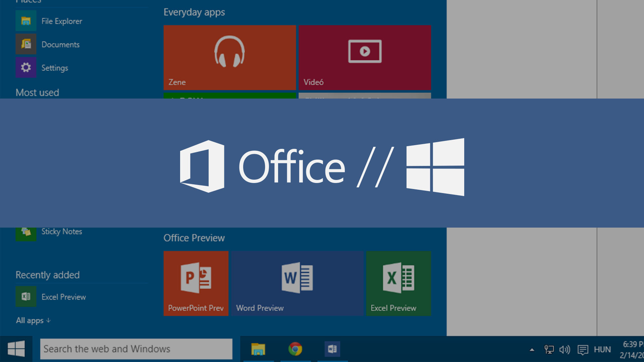Click the Most used heading
The image size is (644, 362).
(x=37, y=93)
